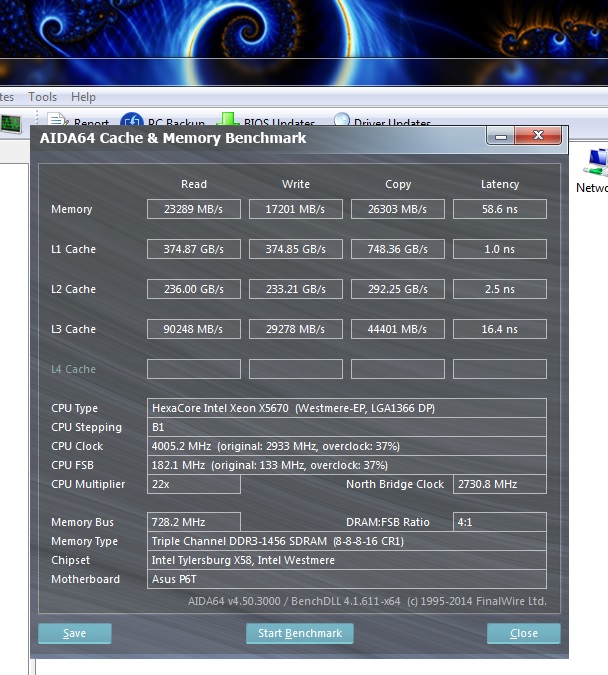Select the Memory Latency 58.6 ns
Screen dimensions: 608x675
click(x=500, y=209)
